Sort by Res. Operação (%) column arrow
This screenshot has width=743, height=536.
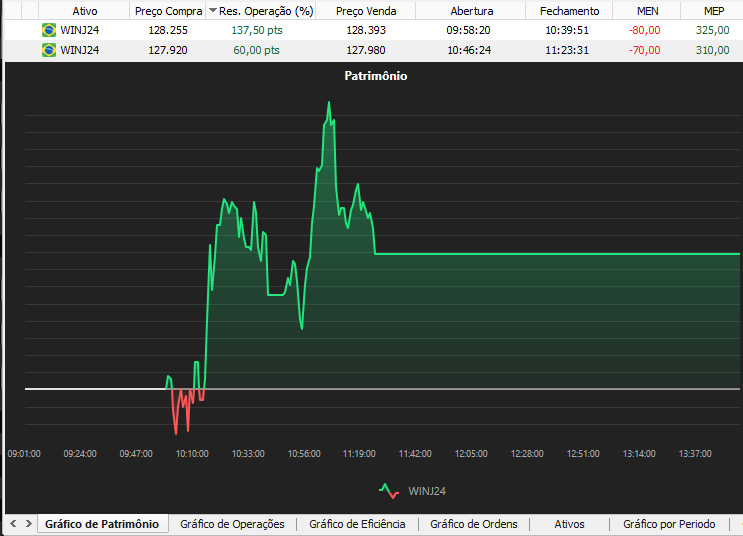click(x=213, y=10)
